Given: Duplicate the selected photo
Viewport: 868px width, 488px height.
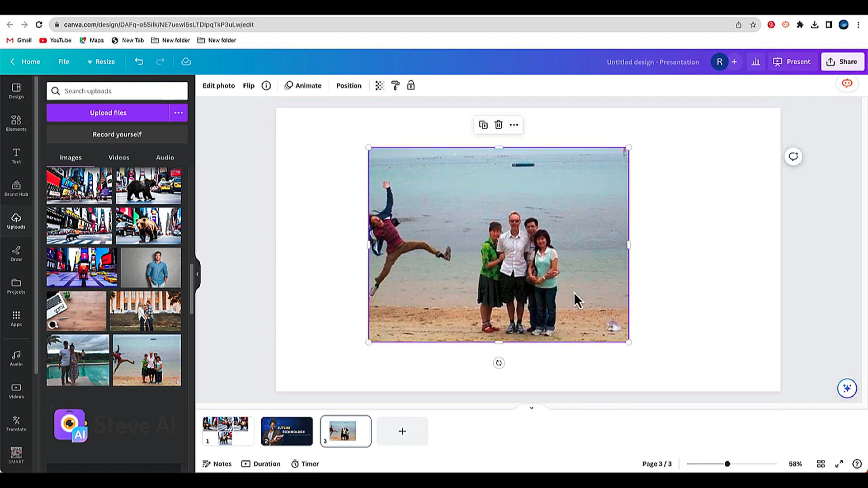Looking at the screenshot, I should pyautogui.click(x=483, y=125).
